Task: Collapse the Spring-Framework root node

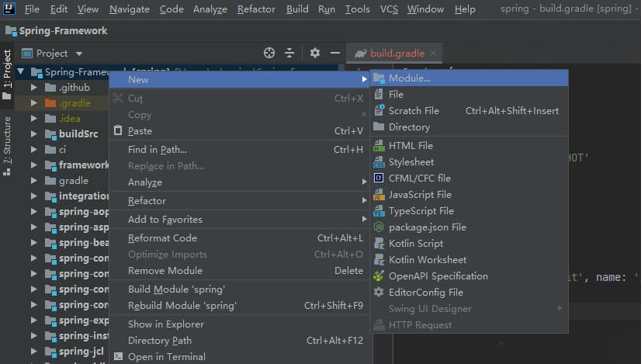Action: [x=21, y=72]
